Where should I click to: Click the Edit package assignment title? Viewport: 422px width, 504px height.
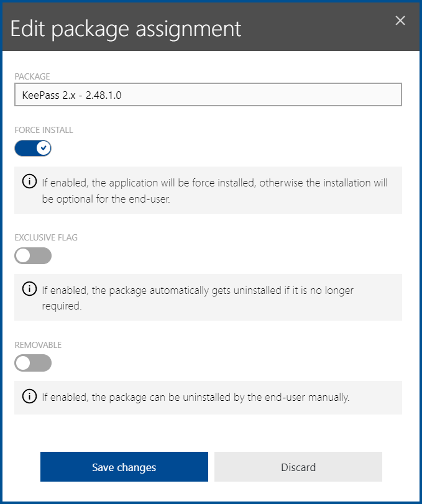[x=126, y=29]
